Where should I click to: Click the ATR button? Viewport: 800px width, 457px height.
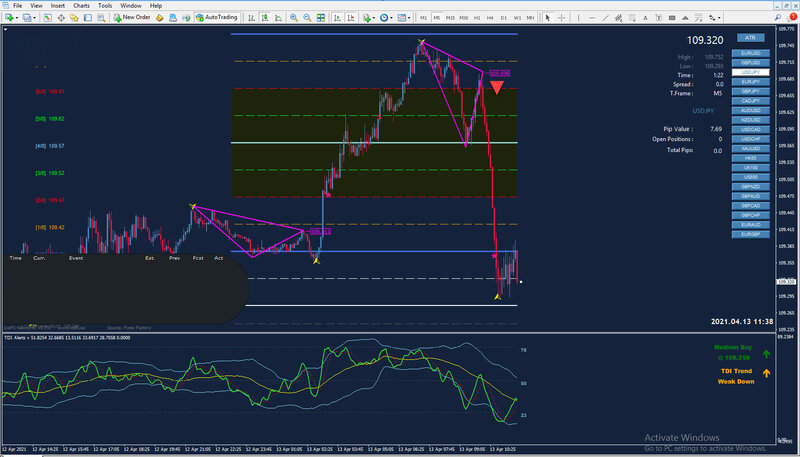pyautogui.click(x=751, y=38)
